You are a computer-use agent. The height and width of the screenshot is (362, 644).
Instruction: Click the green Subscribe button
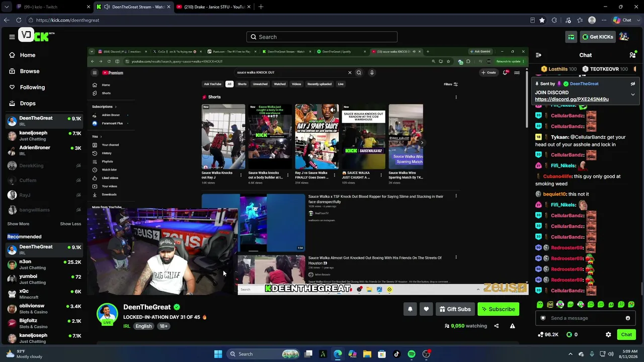pos(498,309)
